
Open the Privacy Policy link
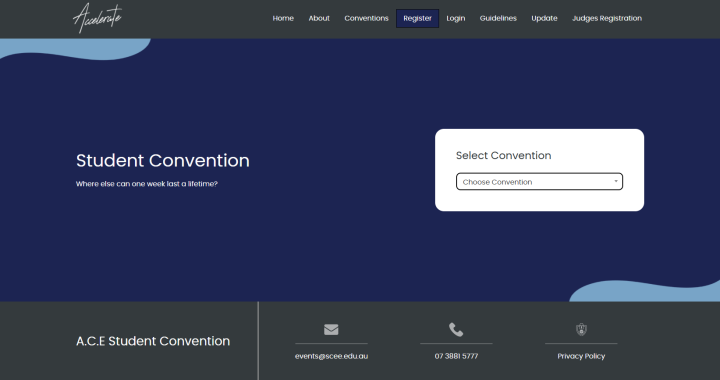581,356
